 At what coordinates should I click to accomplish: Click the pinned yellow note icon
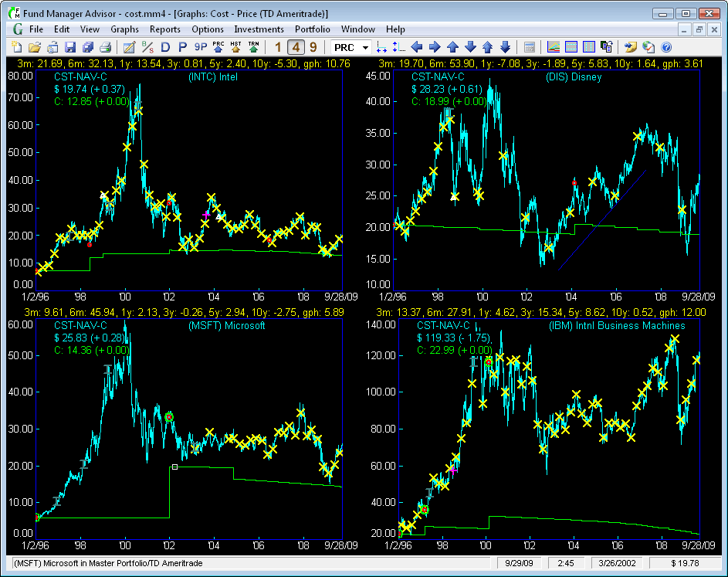click(x=631, y=47)
